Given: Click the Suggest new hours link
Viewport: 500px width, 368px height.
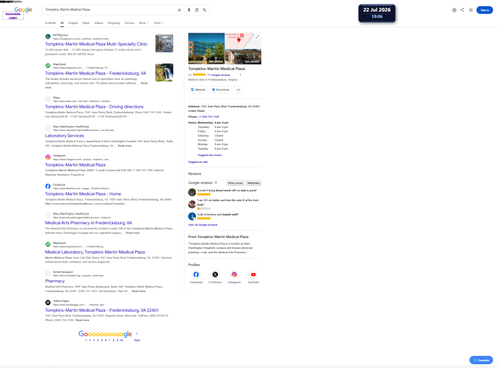Looking at the screenshot, I should pos(210,155).
